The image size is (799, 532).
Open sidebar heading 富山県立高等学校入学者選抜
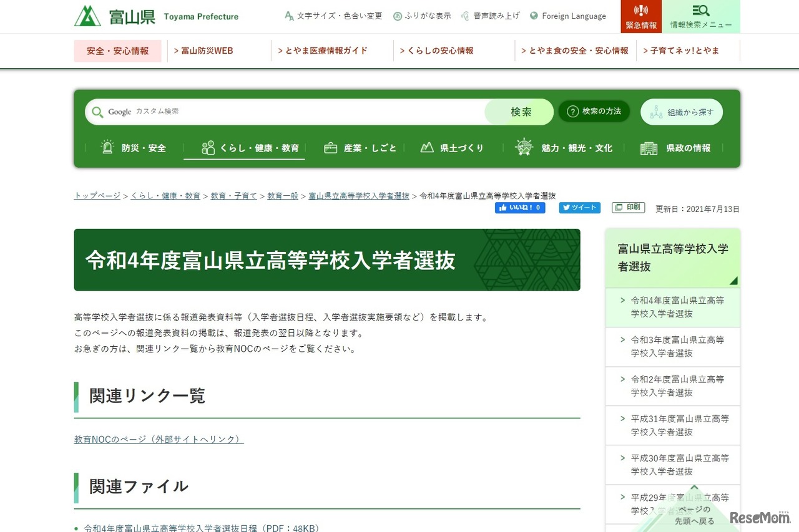click(673, 258)
